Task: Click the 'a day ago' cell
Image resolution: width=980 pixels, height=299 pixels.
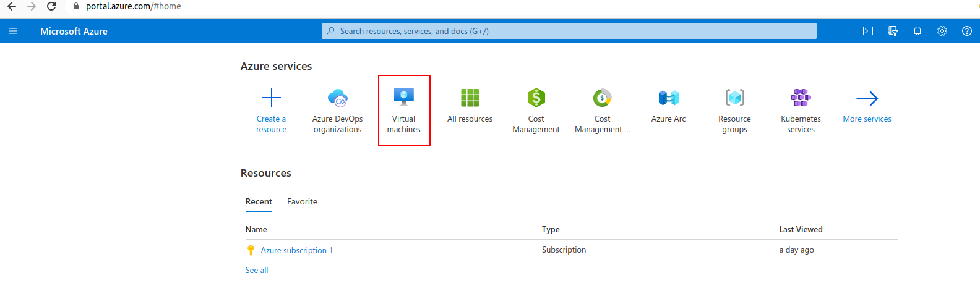Action: (797, 250)
